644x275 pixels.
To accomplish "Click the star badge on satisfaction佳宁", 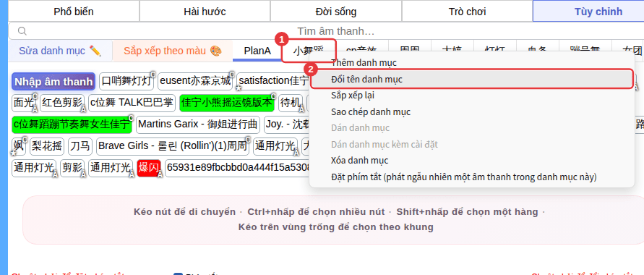I will coord(239,88).
